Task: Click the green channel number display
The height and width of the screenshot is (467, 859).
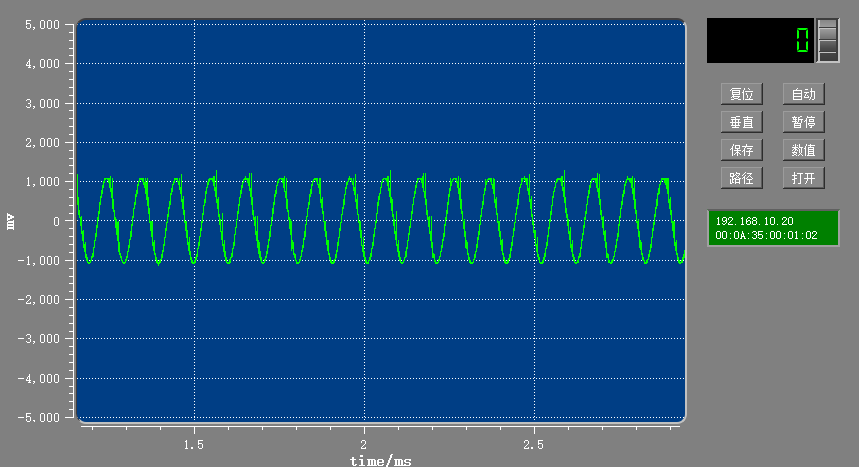Action: (760, 41)
